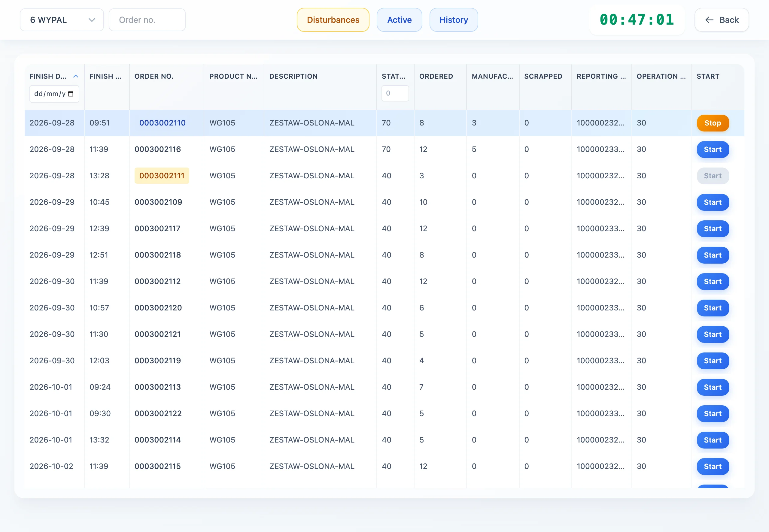The height and width of the screenshot is (532, 769).
Task: Start order 0003002114
Action: point(713,440)
